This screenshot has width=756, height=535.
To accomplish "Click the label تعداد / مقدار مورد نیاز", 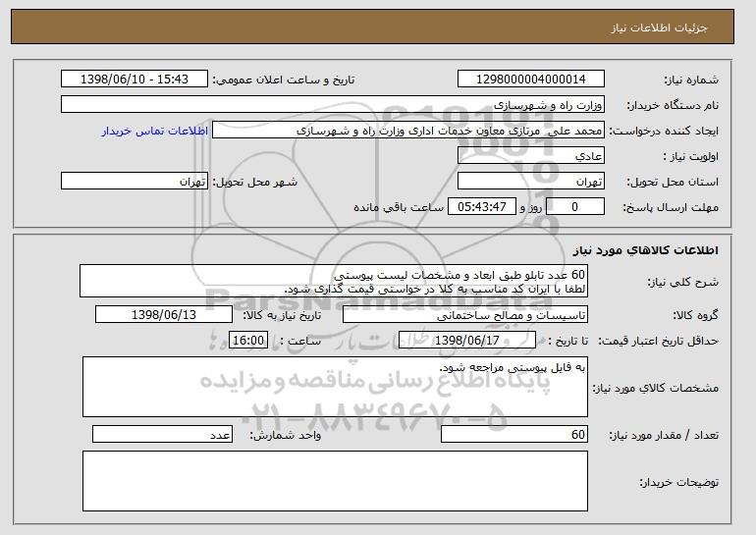I will (664, 435).
